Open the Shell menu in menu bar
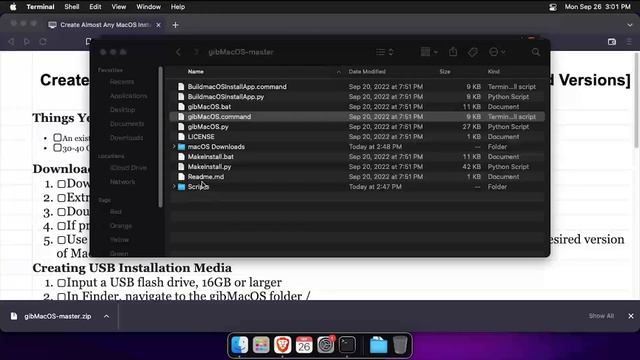This screenshot has width=640, height=360. point(71,7)
